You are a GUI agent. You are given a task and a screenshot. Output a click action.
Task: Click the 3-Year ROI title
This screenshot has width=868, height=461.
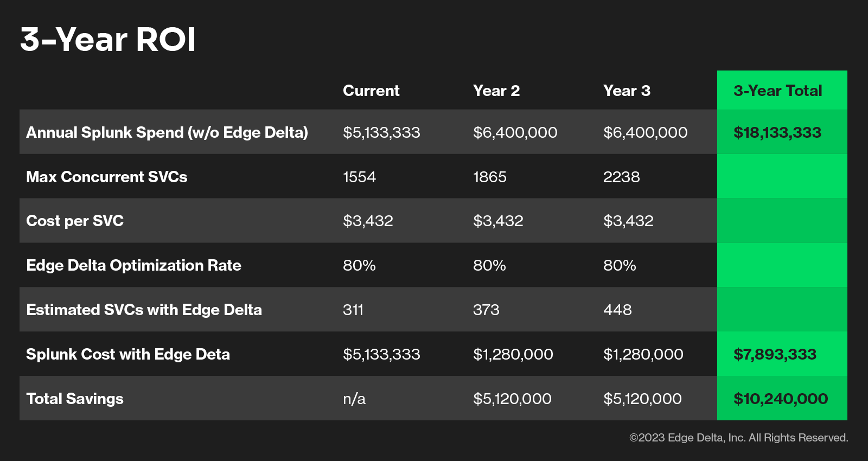pyautogui.click(x=107, y=40)
